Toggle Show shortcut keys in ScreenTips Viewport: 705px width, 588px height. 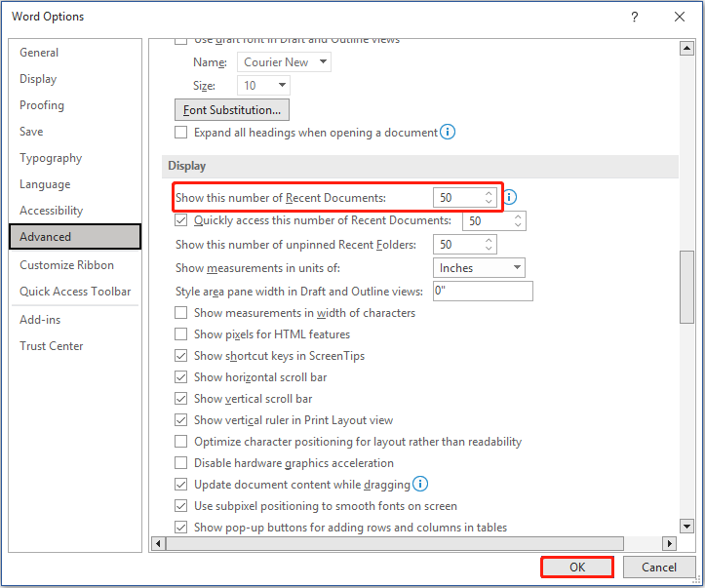pos(180,356)
